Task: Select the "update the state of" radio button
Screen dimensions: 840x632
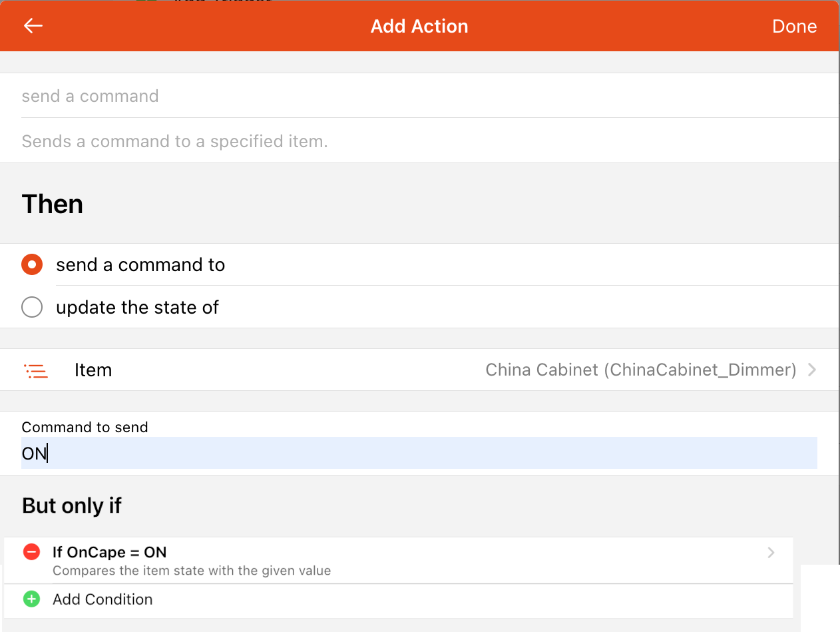Action: tap(32, 307)
